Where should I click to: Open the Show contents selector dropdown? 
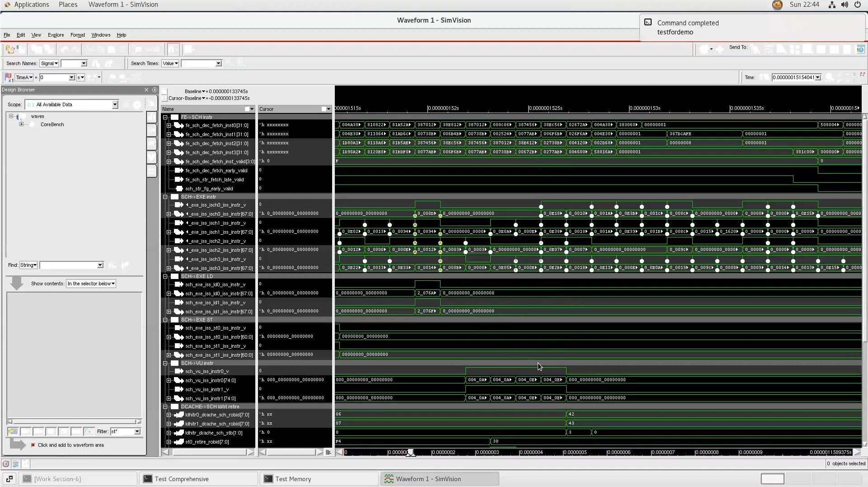(x=91, y=284)
